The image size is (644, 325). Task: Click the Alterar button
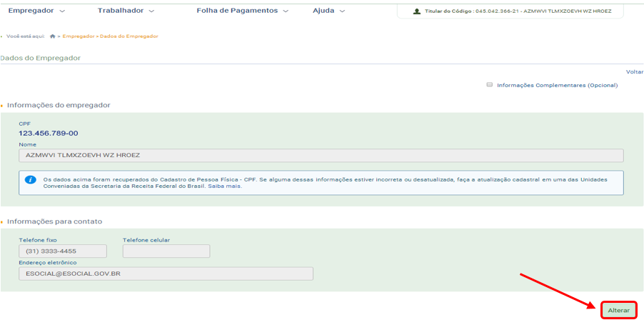coord(619,311)
